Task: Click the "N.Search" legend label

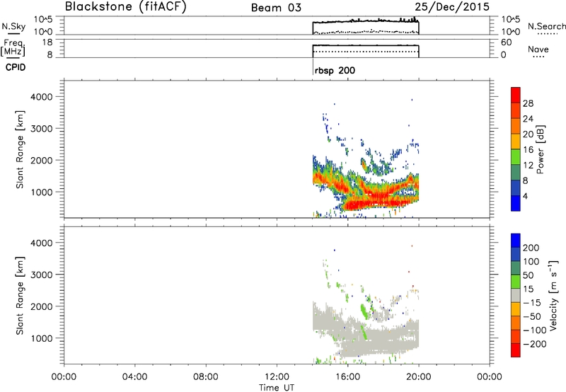Action: point(546,26)
